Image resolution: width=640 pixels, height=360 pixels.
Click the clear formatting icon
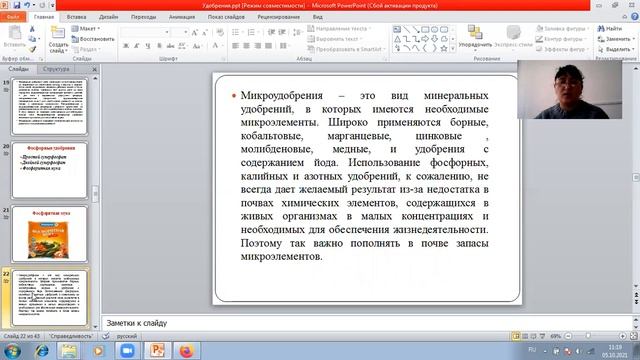click(x=220, y=32)
